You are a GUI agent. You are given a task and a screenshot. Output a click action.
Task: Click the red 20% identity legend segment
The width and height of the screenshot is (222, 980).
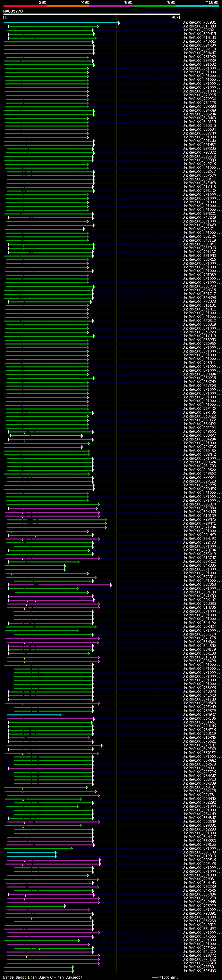pyautogui.click(x=25, y=6)
